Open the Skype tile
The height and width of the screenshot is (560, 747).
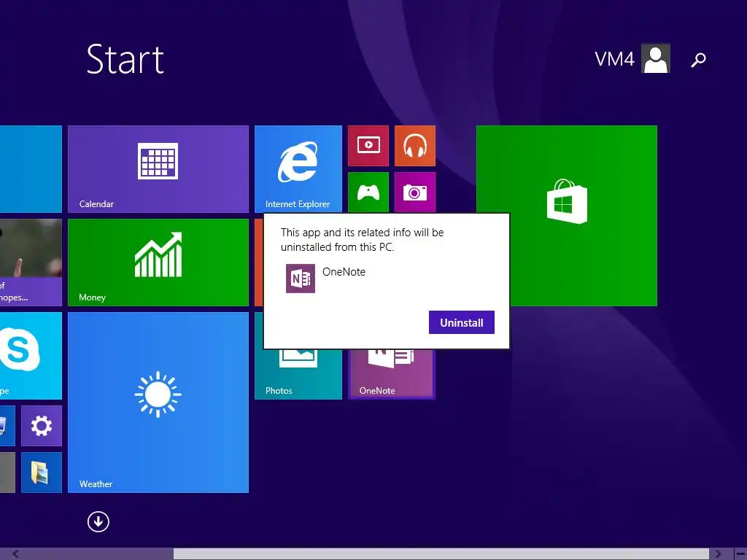point(31,356)
